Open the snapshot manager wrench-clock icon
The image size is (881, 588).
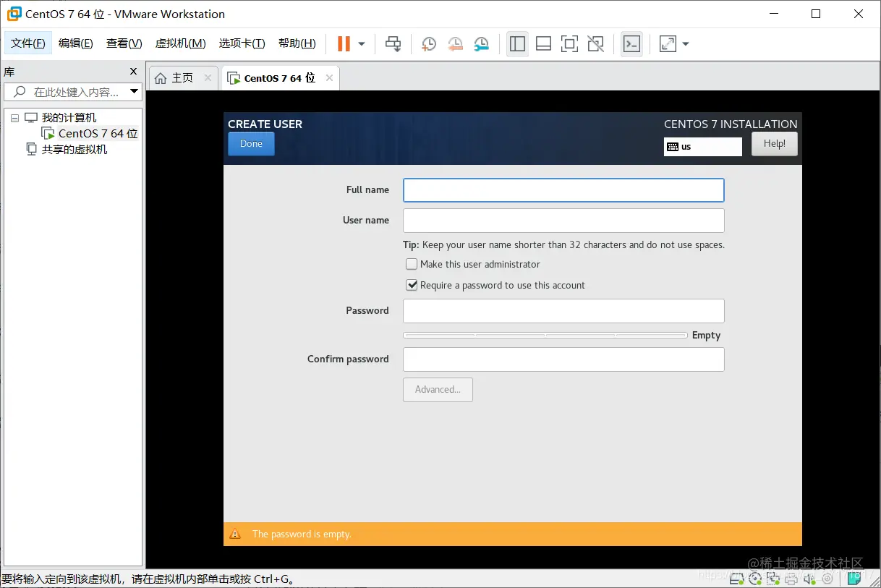pyautogui.click(x=482, y=44)
